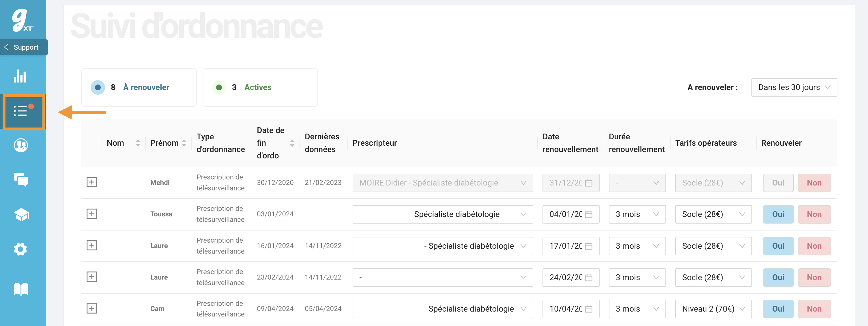
Task: Click Oui to renew Toussa
Action: [x=778, y=215]
